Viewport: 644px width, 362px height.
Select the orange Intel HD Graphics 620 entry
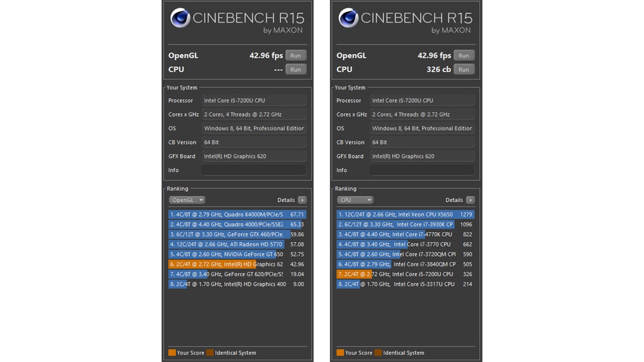coord(237,264)
